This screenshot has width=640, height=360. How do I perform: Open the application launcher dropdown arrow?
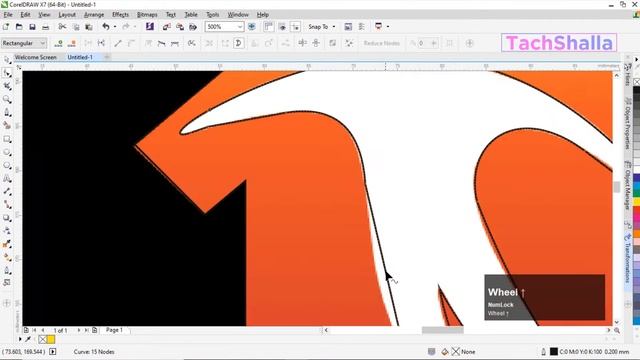[388, 27]
